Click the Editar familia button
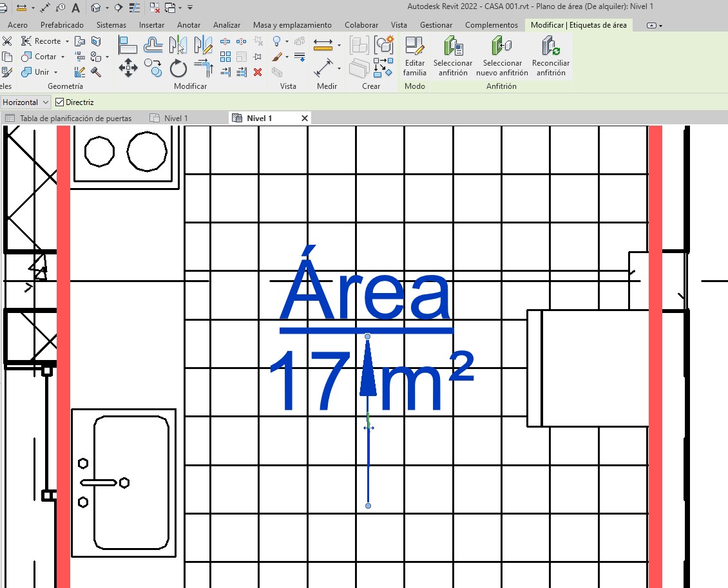Image resolution: width=728 pixels, height=588 pixels. (415, 57)
